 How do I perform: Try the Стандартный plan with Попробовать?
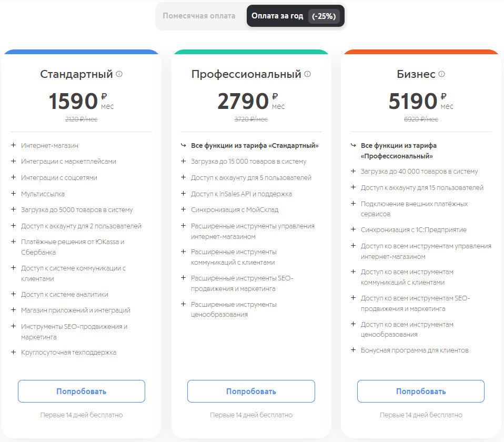82,391
